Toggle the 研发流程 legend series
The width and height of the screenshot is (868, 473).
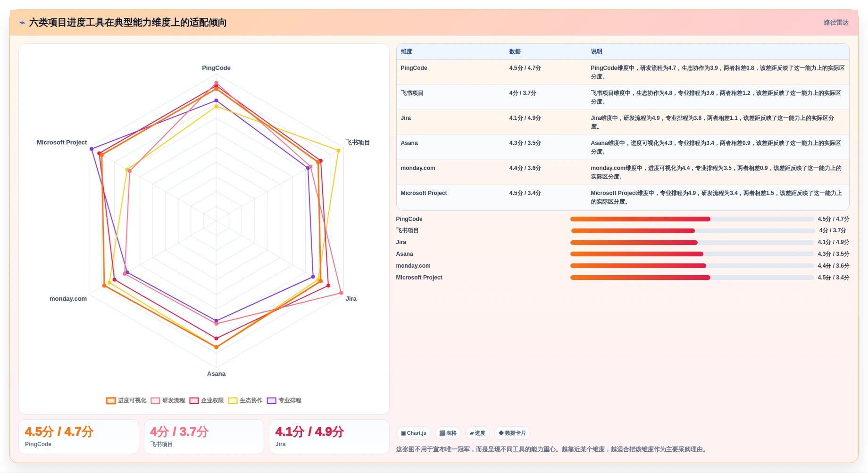coord(167,400)
